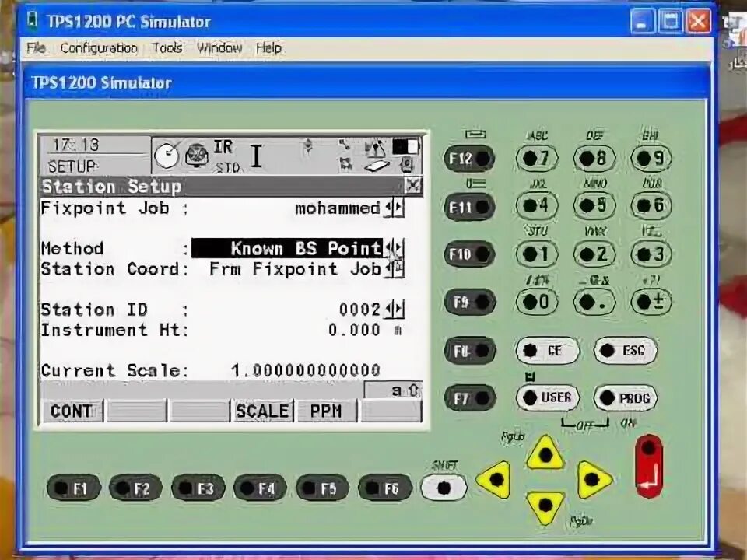Open the File menu
Screen dimensions: 747x560
[36, 47]
